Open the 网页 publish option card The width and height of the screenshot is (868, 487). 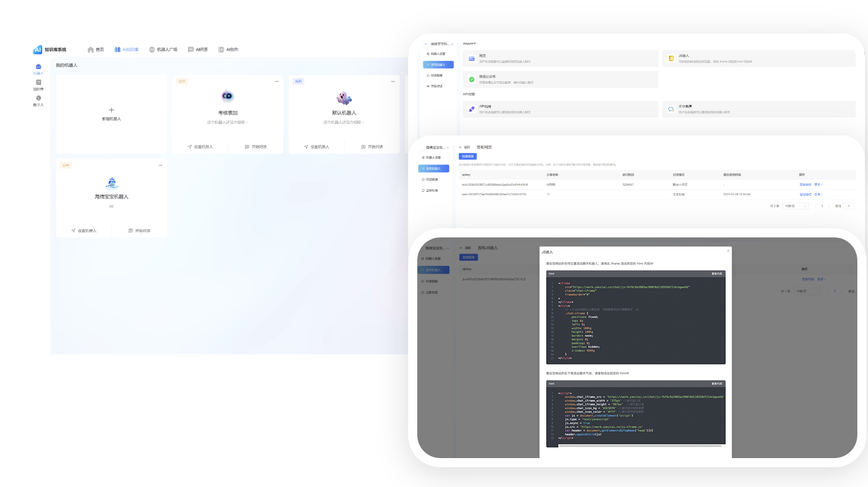(560, 58)
